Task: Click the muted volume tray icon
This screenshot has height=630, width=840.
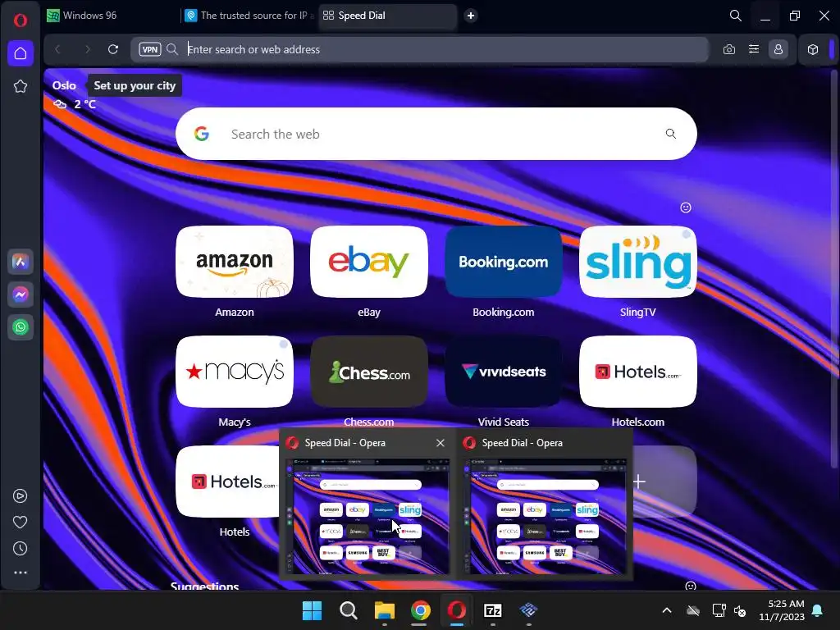Action: tap(740, 610)
